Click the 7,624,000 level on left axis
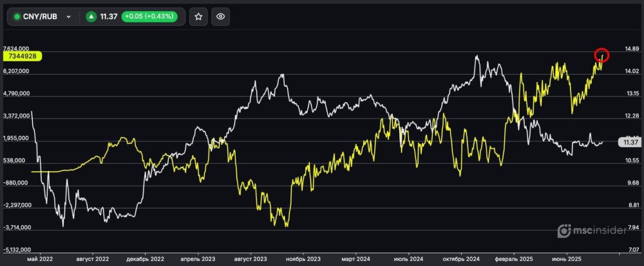Screen dimensions: 644x266 [x=15, y=49]
